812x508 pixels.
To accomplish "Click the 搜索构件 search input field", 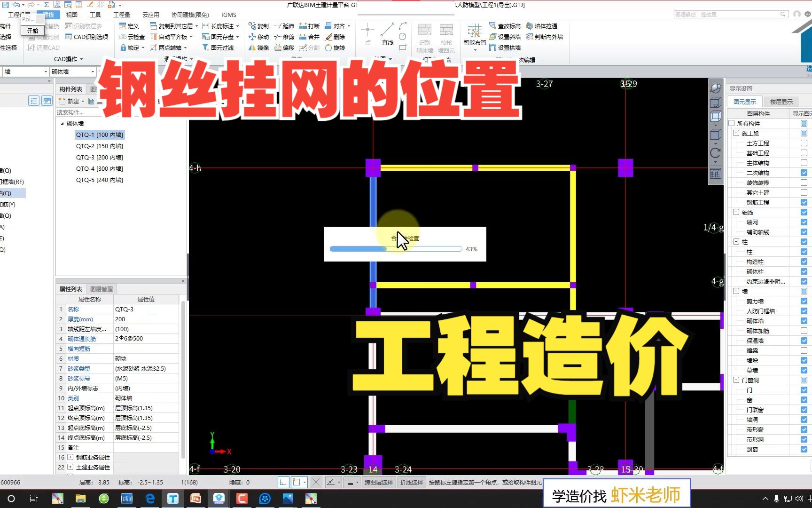I will [121, 112].
